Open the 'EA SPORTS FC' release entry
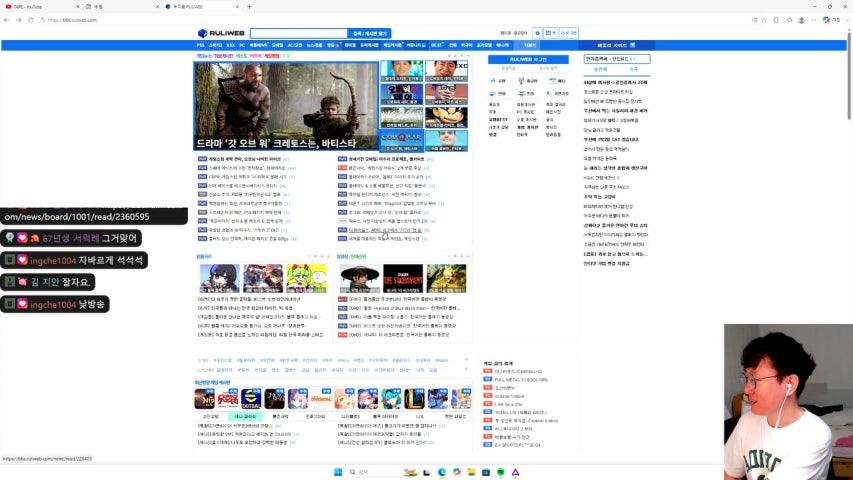 [517, 445]
